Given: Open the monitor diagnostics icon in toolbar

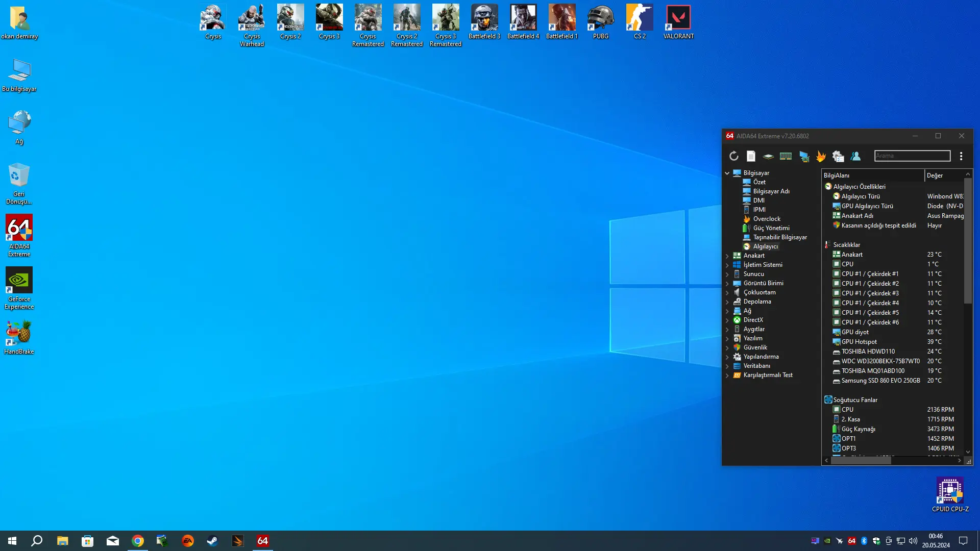Looking at the screenshot, I should click(804, 156).
